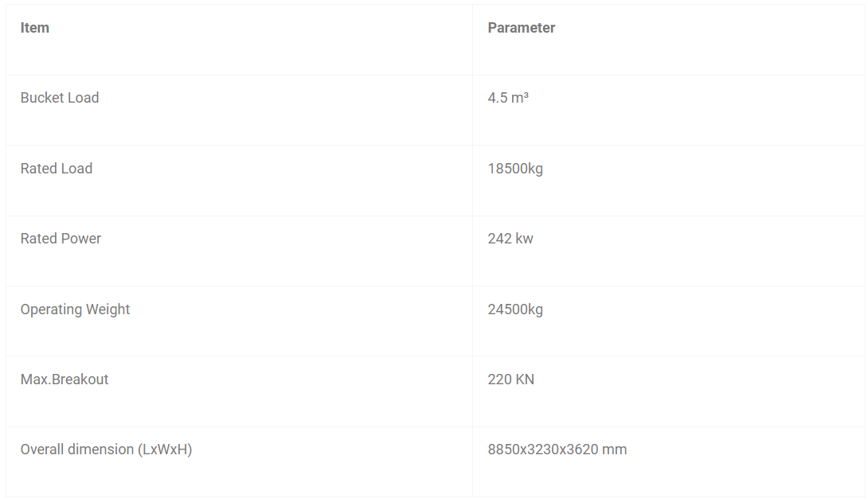Click the Item column header
Image resolution: width=868 pixels, height=502 pixels.
tap(35, 28)
